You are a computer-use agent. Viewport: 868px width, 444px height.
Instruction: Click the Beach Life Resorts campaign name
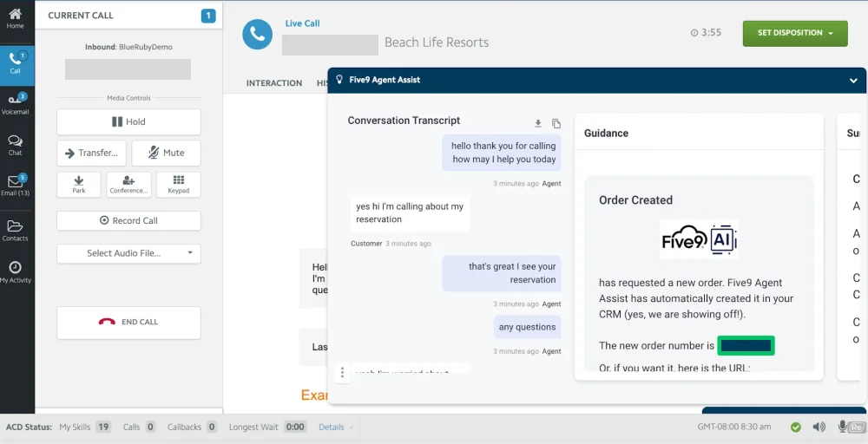tap(437, 42)
